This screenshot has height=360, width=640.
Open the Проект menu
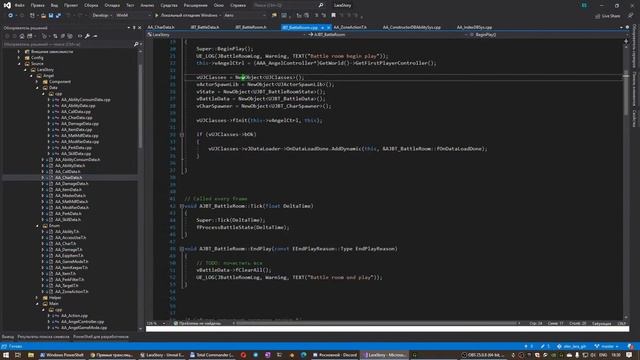click(71, 5)
